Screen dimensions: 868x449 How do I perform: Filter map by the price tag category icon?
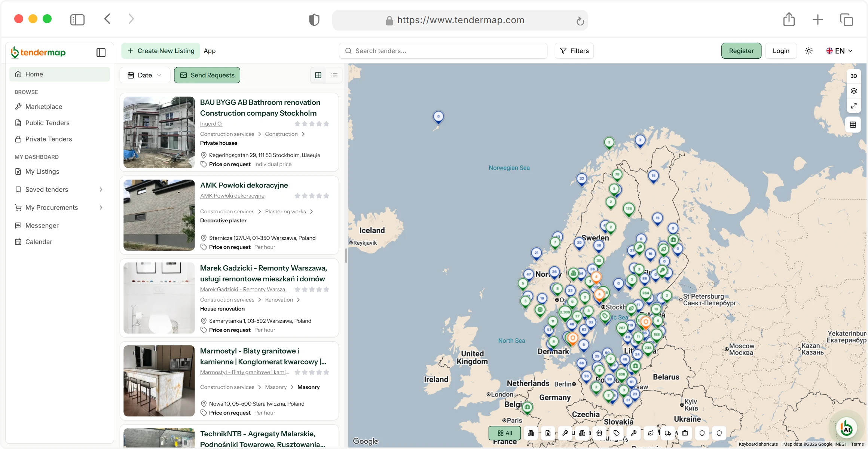point(617,433)
